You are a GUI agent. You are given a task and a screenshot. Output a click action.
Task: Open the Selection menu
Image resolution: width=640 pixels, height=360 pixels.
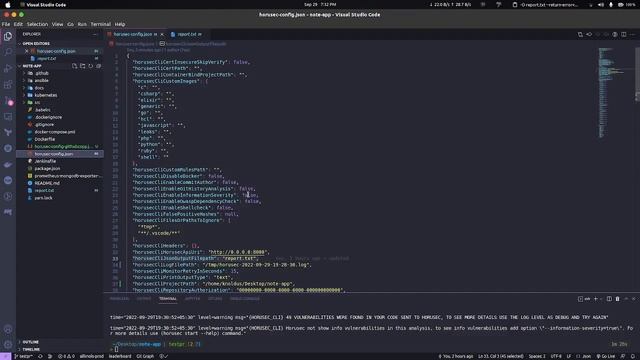coord(37,24)
